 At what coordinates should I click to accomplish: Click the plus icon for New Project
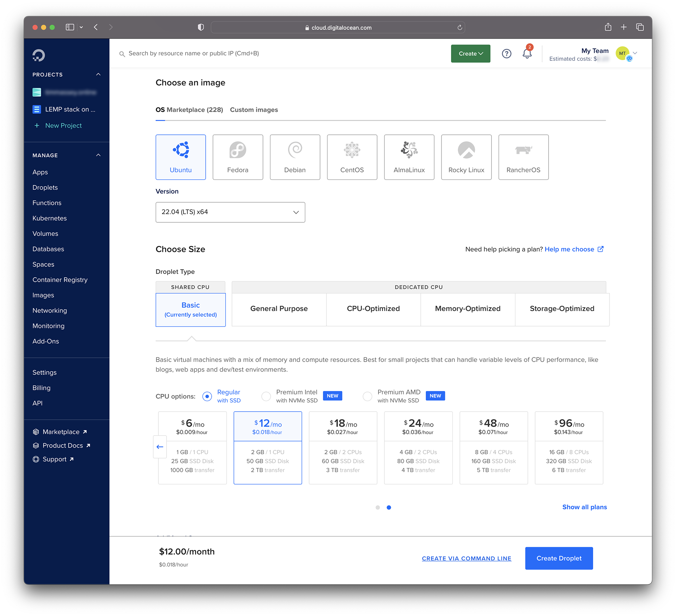37,126
